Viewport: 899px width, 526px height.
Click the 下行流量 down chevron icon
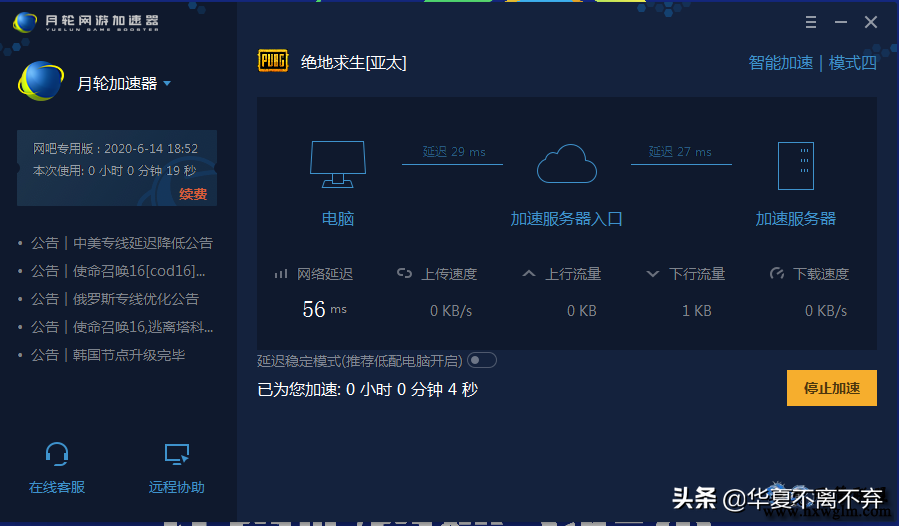(652, 274)
